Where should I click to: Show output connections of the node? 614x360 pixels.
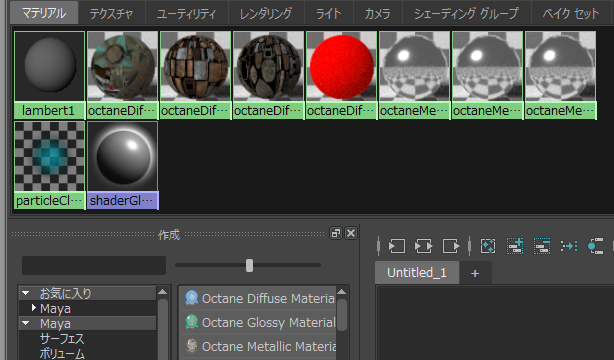tap(451, 246)
